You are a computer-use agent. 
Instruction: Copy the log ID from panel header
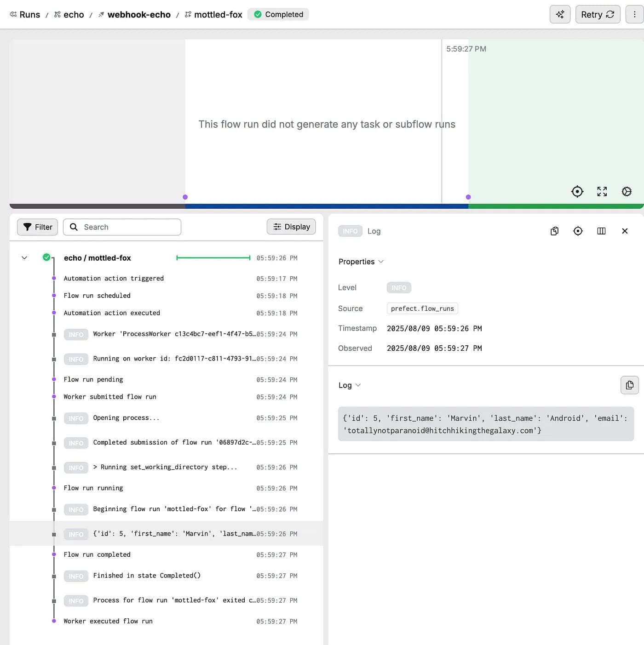[554, 231]
